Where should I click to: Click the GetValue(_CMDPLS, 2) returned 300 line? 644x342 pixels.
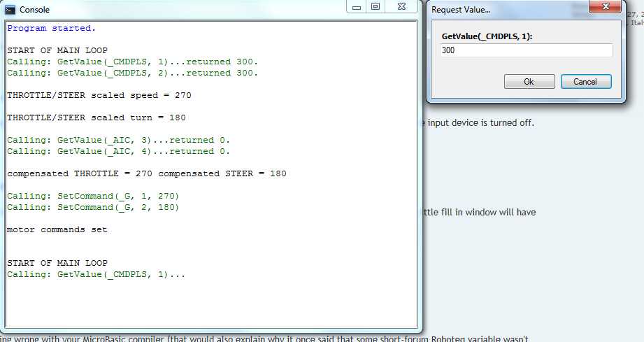[132, 73]
